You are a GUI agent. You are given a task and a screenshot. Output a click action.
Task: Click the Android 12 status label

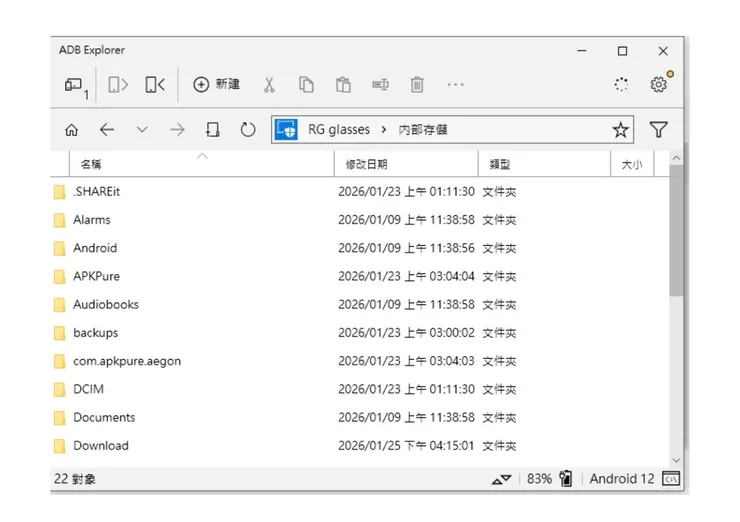coord(622,479)
